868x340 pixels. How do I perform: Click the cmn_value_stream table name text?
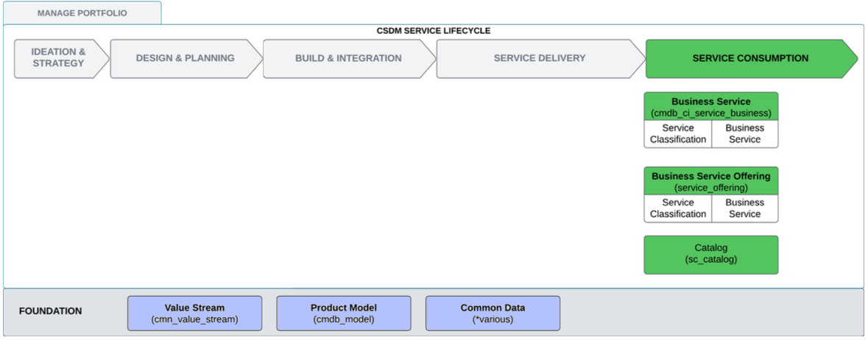[x=194, y=319]
